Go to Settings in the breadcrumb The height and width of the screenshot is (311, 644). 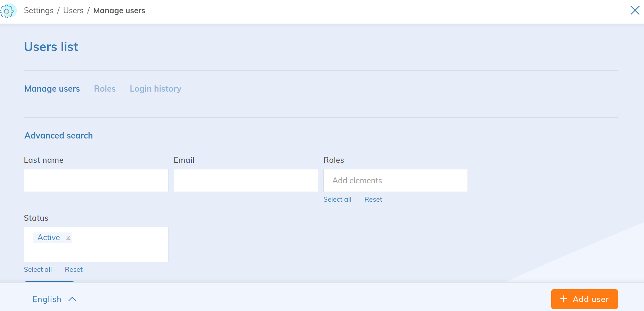pyautogui.click(x=39, y=11)
